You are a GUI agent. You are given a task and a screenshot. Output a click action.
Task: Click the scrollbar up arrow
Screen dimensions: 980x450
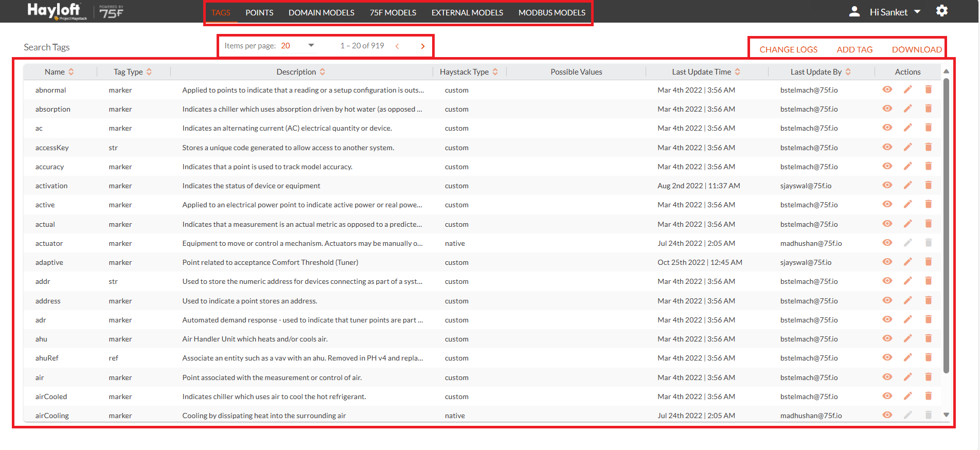click(946, 71)
